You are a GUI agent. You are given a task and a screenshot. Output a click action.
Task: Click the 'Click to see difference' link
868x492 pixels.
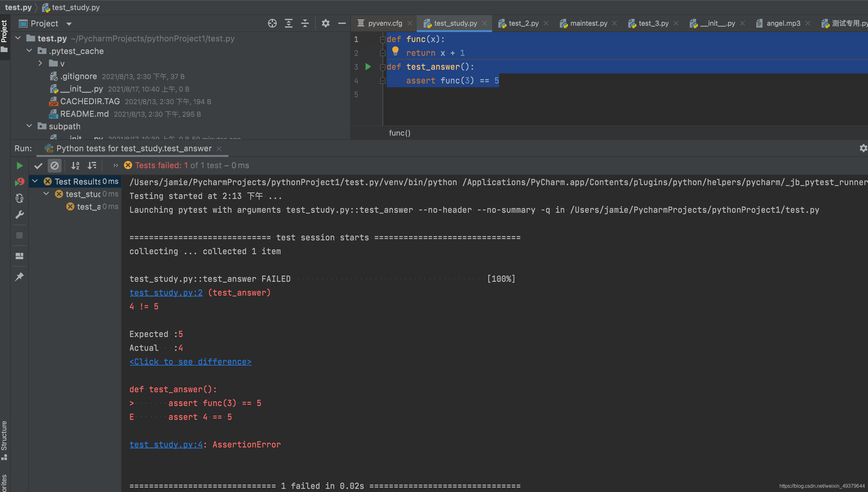(x=190, y=361)
